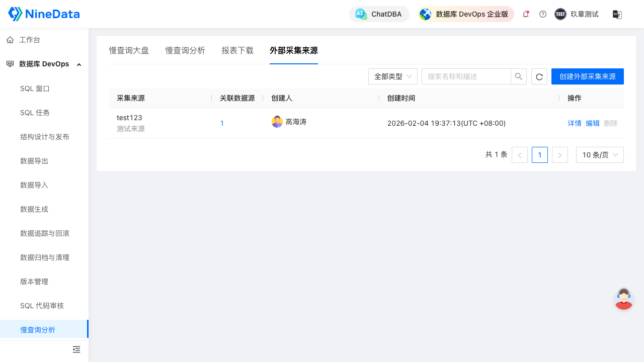
Task: Switch interface language via translate icon
Action: click(617, 14)
